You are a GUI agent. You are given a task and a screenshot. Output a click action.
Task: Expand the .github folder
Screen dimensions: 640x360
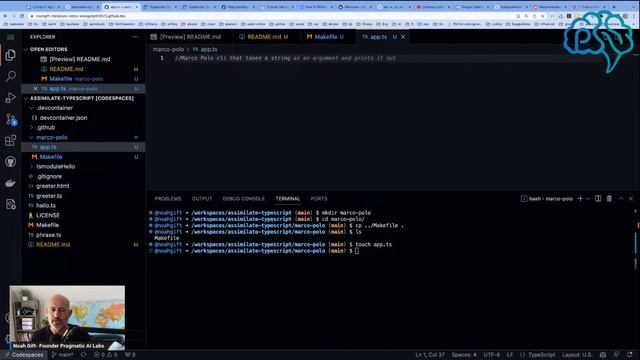(x=45, y=127)
